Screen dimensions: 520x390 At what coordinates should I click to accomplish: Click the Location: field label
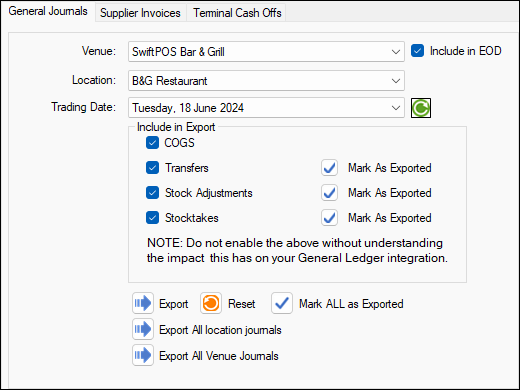pyautogui.click(x=94, y=80)
